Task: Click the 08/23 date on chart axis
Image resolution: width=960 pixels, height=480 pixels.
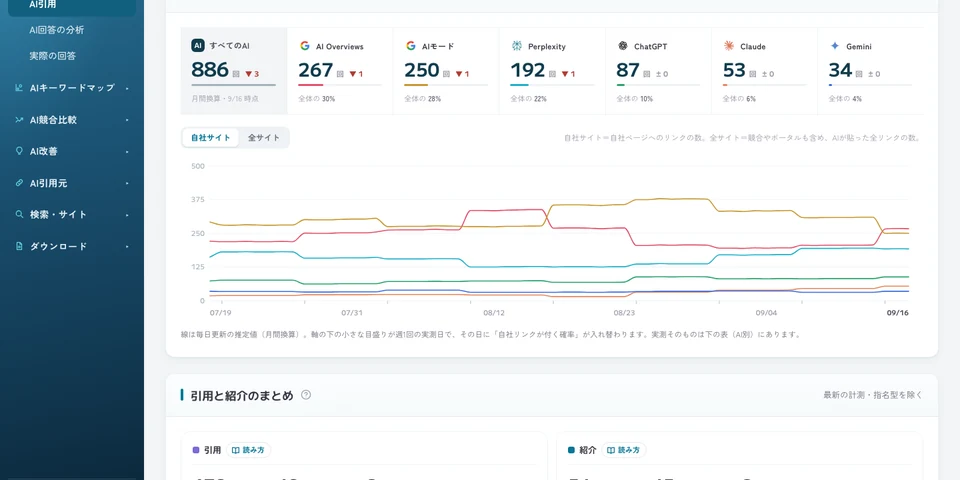Action: tap(624, 313)
